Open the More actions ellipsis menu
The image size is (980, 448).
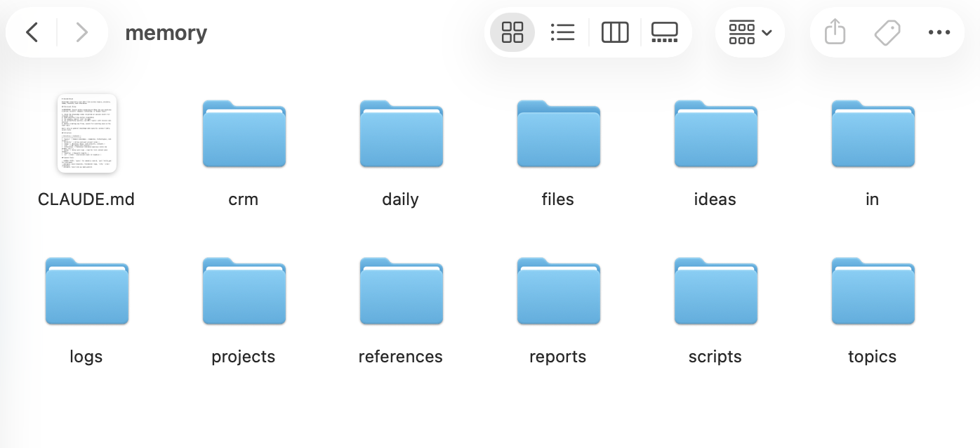pyautogui.click(x=939, y=32)
